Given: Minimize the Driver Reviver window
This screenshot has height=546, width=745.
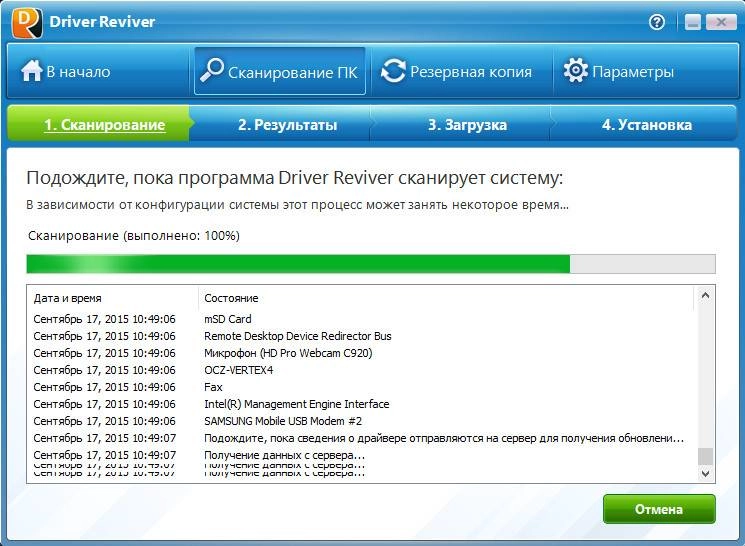Looking at the screenshot, I should 692,22.
